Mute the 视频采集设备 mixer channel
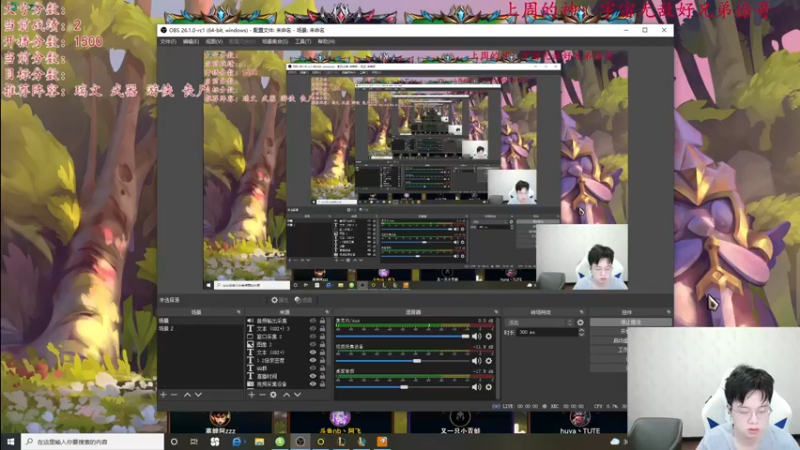Screen dimensions: 800x450 [477, 361]
